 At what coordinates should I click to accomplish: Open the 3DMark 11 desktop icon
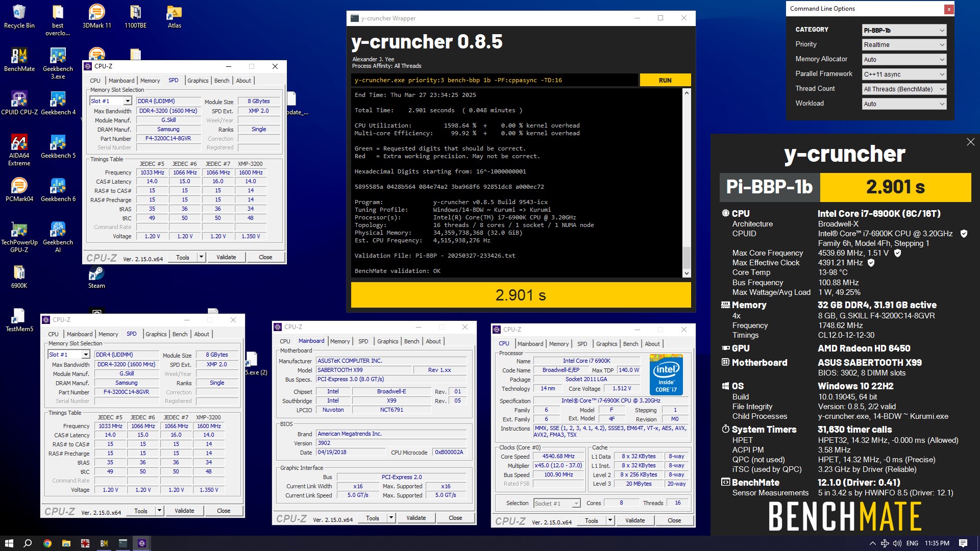[96, 16]
